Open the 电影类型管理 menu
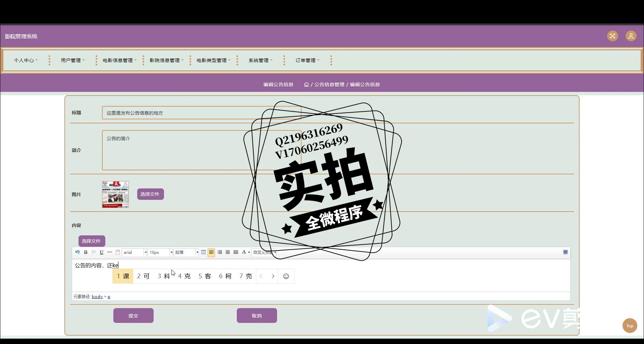 pos(213,60)
